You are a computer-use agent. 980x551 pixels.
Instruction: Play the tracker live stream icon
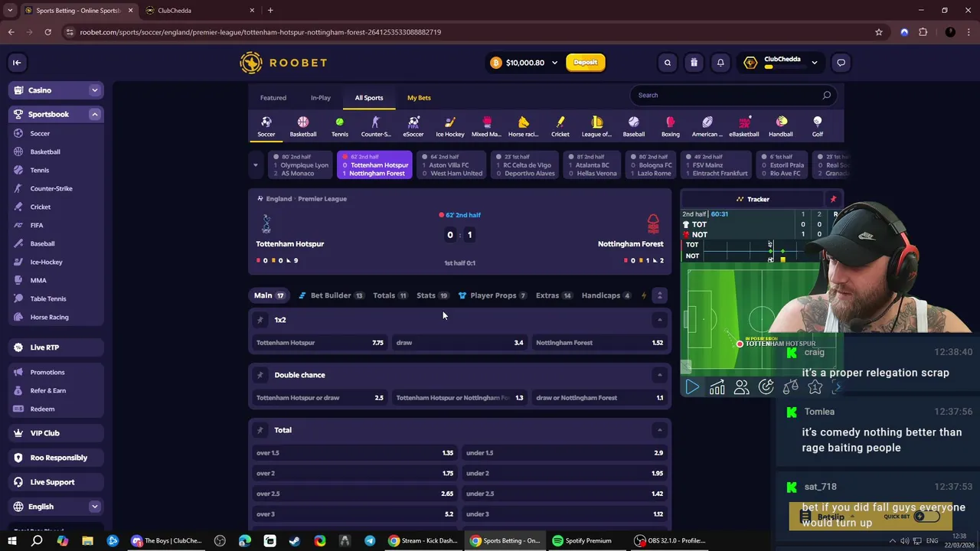click(692, 388)
